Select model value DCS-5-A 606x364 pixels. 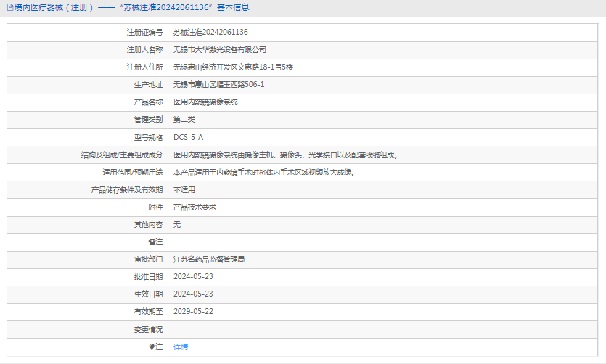[188, 138]
